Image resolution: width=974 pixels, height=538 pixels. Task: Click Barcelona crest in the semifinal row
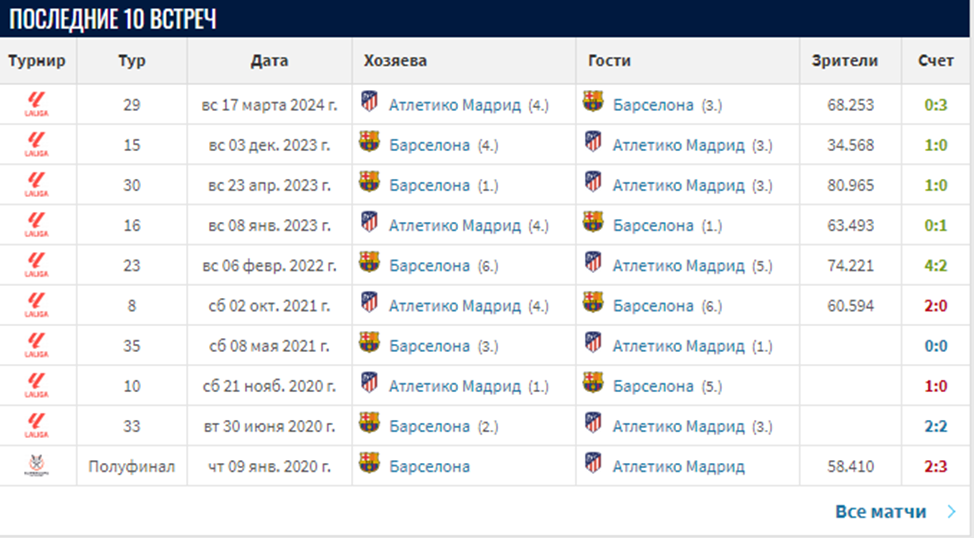coord(370,463)
